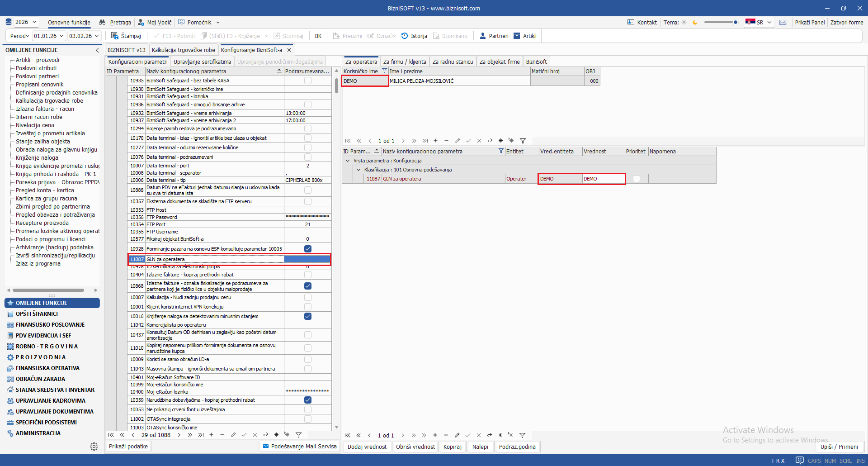Open Istorija history icon in toolbar
This screenshot has height=466, width=868.
click(405, 36)
